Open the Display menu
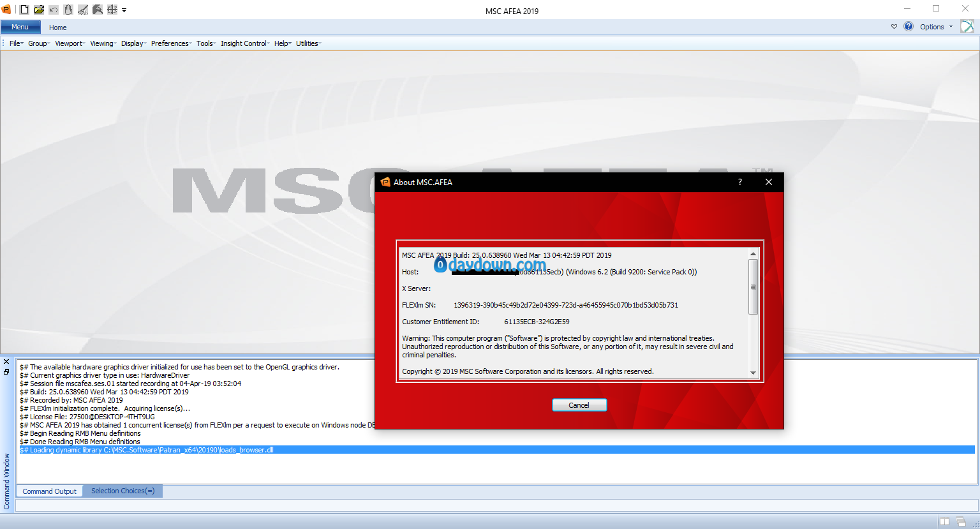This screenshot has width=980, height=529. tap(133, 43)
